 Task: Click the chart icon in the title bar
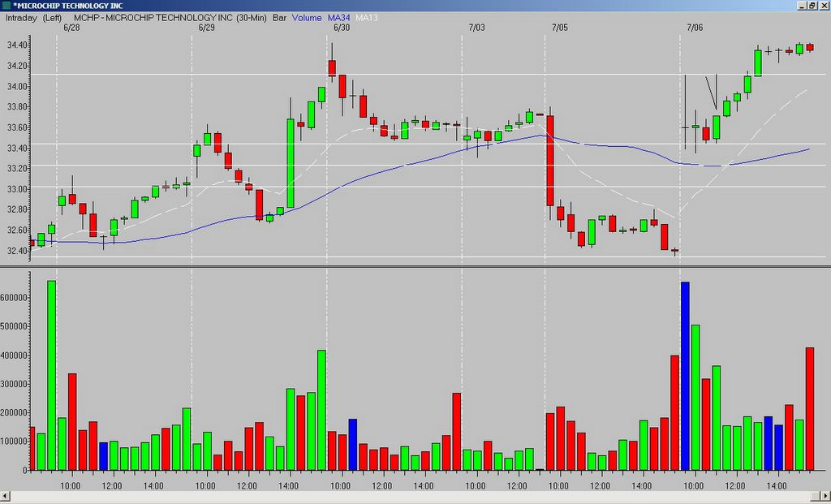click(6, 6)
